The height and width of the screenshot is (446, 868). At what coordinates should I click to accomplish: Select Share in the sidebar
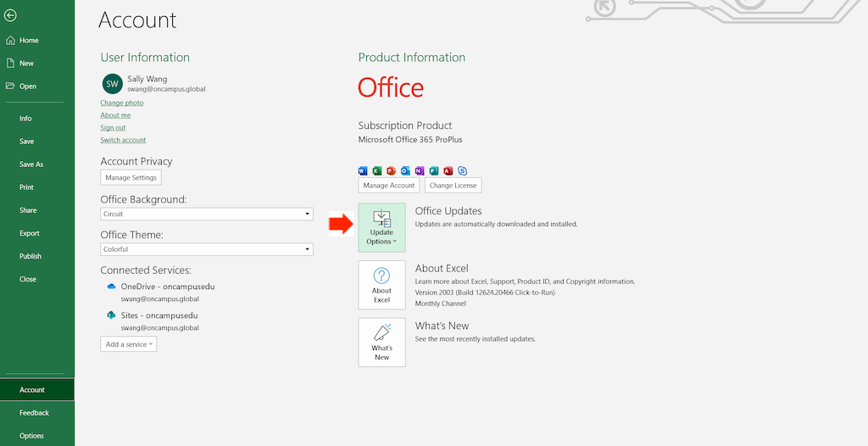[28, 210]
